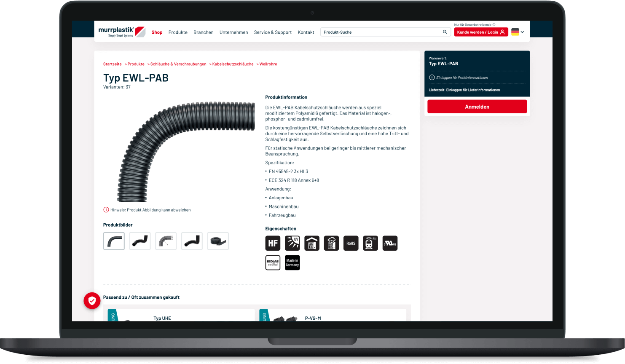625x364 pixels.
Task: Click the info icon beside Nur für Gewerbetreibende
Action: (494, 24)
